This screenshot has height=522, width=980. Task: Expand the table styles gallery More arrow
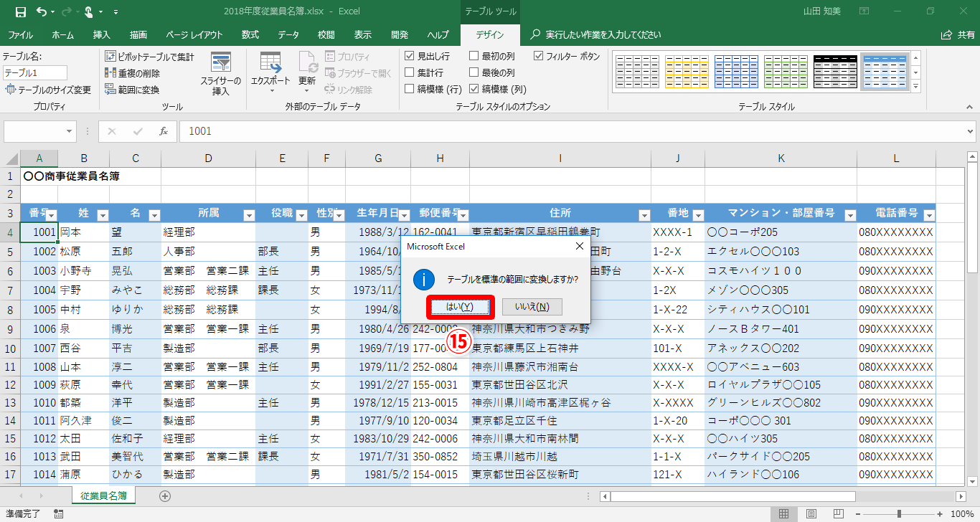point(915,86)
